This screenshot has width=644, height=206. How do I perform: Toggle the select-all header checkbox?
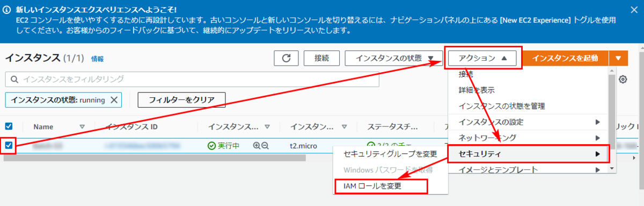9,126
